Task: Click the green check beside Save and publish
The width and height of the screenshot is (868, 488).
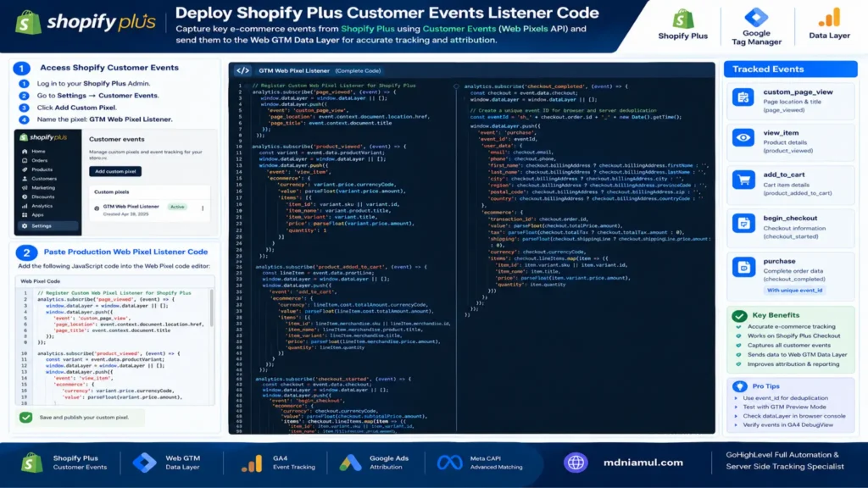Action: point(26,417)
